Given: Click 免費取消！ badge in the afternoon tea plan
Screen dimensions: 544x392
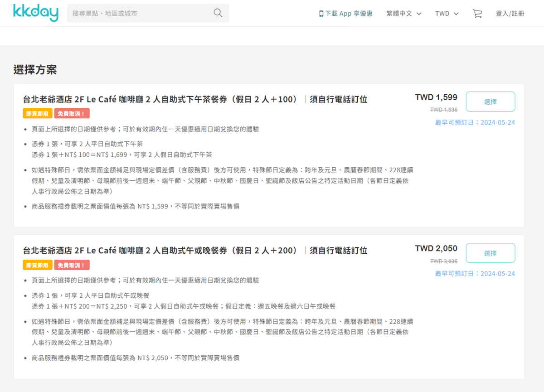Looking at the screenshot, I should click(72, 114).
